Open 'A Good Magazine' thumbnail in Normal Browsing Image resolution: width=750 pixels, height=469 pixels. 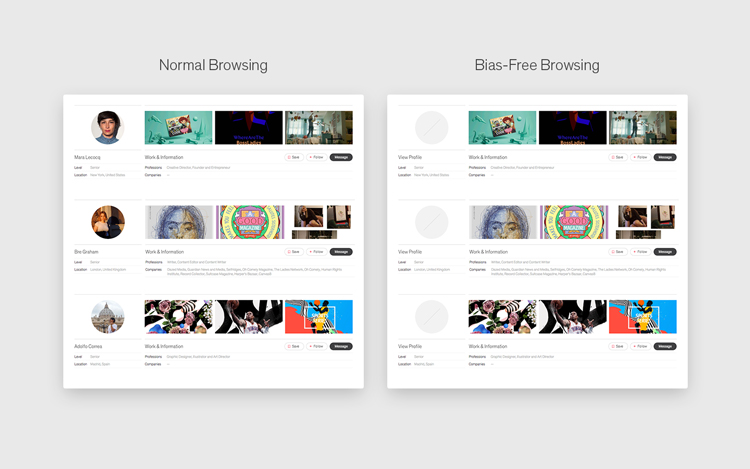coord(250,222)
